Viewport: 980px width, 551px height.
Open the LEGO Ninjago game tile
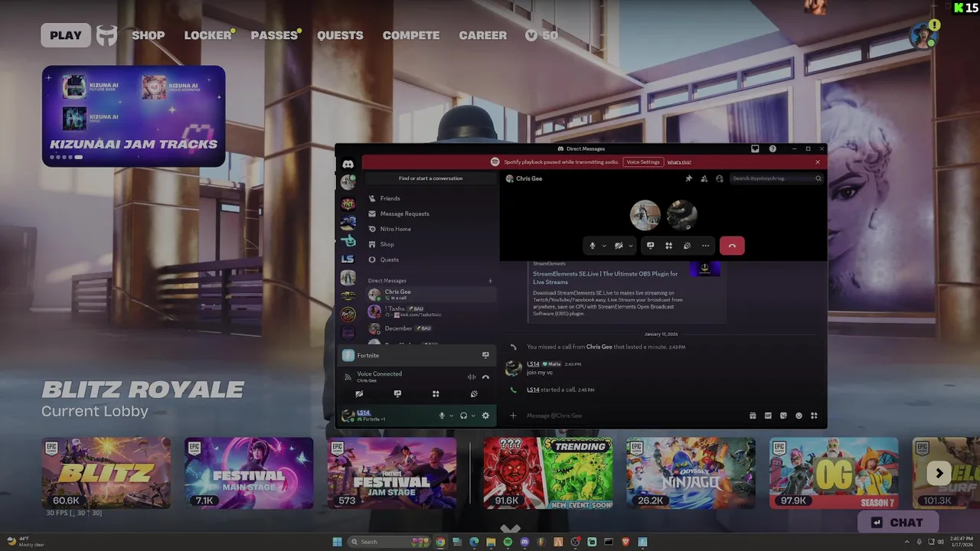(x=691, y=473)
